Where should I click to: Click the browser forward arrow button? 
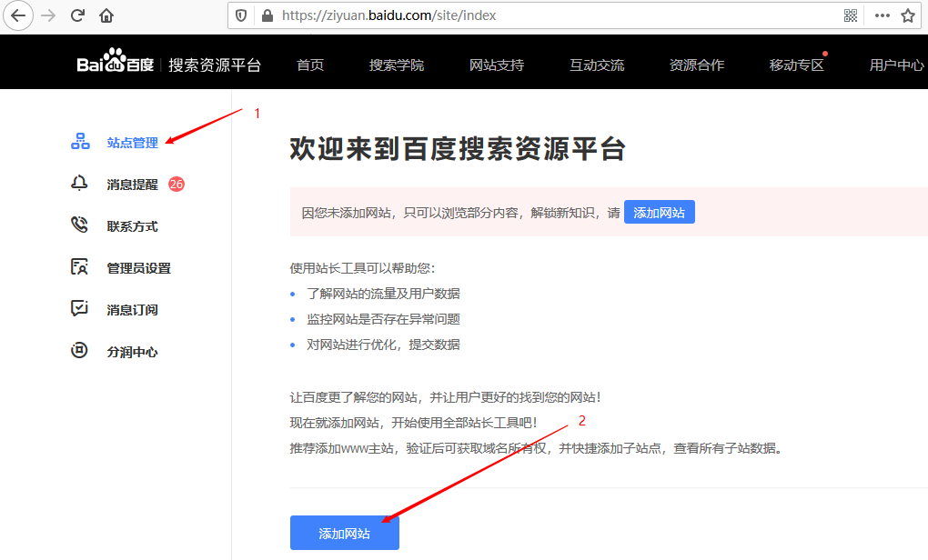48,15
